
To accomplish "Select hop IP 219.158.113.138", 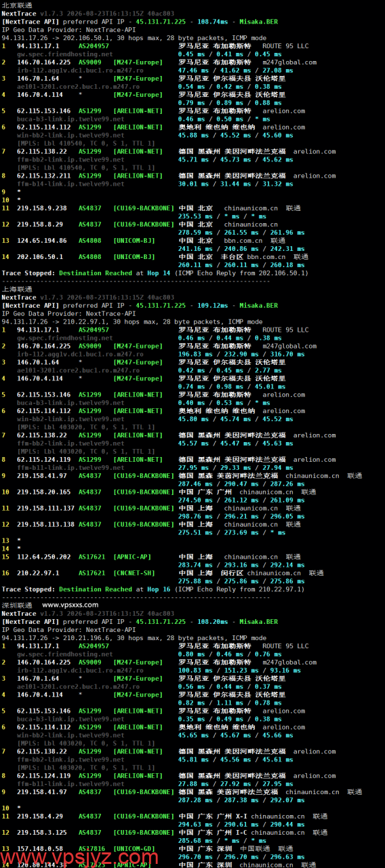I will [45, 524].
